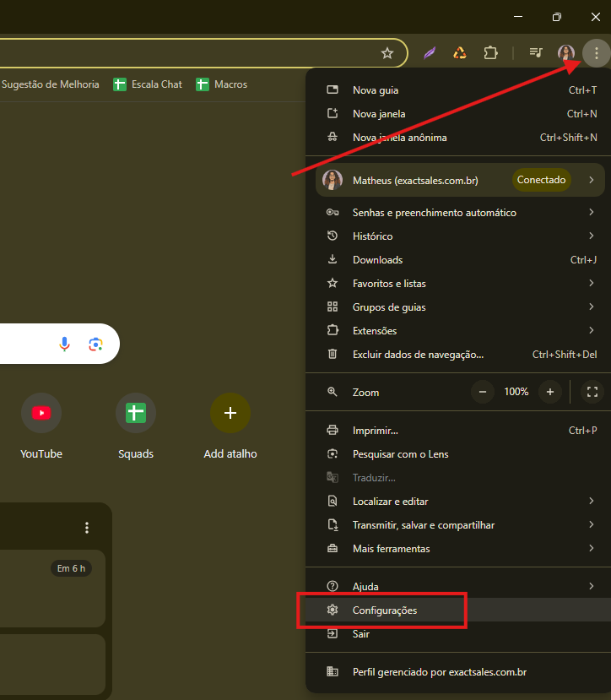Open Perfil gerenciado por exactsales.com.br

click(x=458, y=672)
